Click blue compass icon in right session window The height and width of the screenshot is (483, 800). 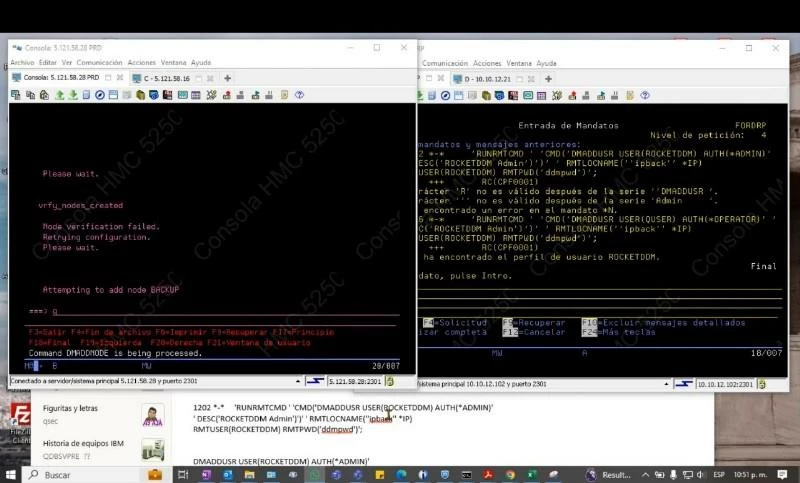tap(445, 95)
